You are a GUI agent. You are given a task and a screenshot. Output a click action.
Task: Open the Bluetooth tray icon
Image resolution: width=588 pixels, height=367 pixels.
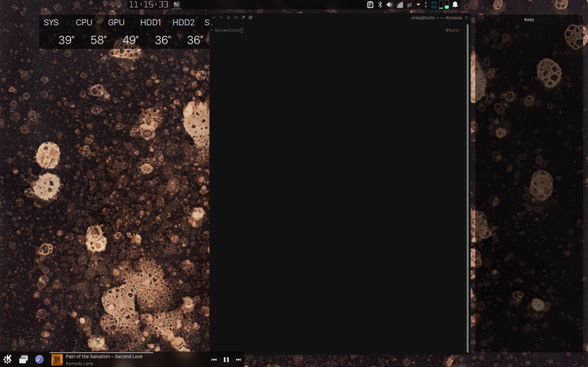pyautogui.click(x=380, y=5)
